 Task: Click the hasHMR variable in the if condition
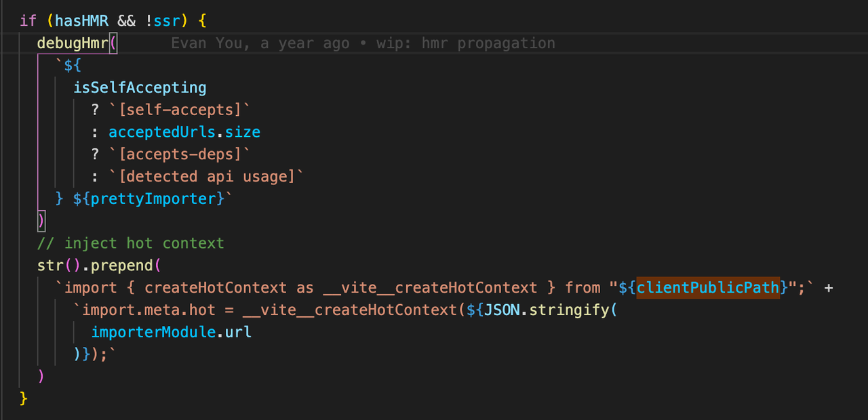tap(81, 21)
